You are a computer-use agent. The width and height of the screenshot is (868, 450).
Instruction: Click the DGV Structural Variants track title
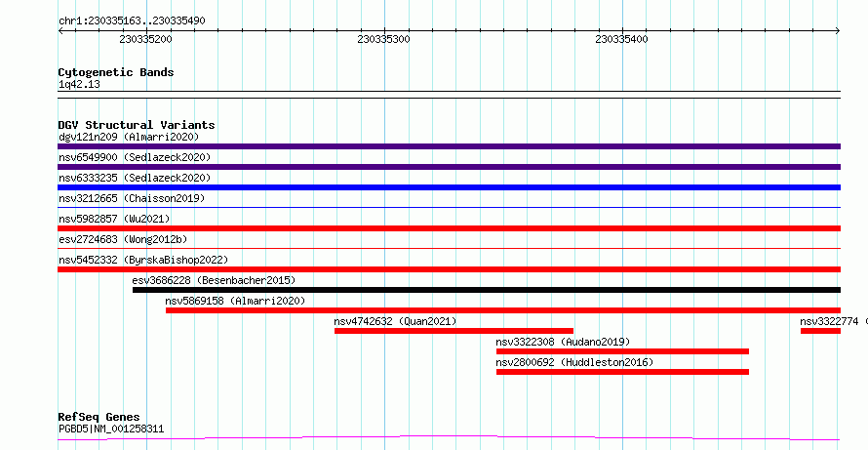point(137,125)
